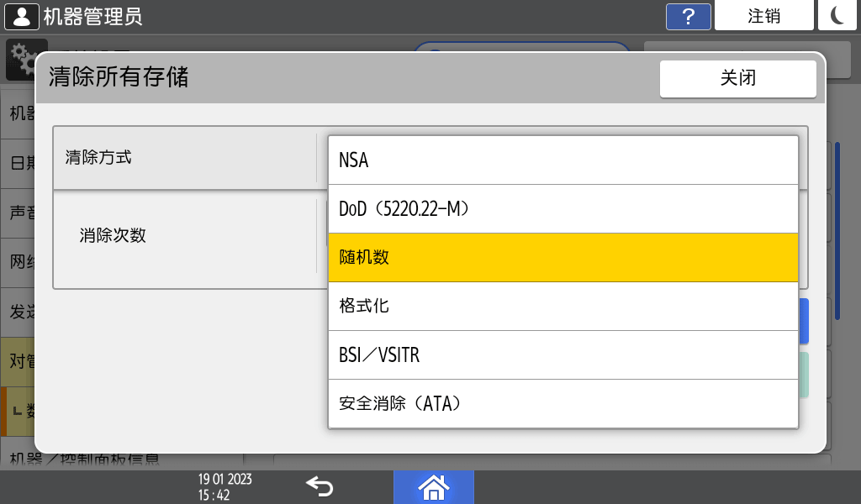Choose BSI/VSITR erase method

point(563,354)
